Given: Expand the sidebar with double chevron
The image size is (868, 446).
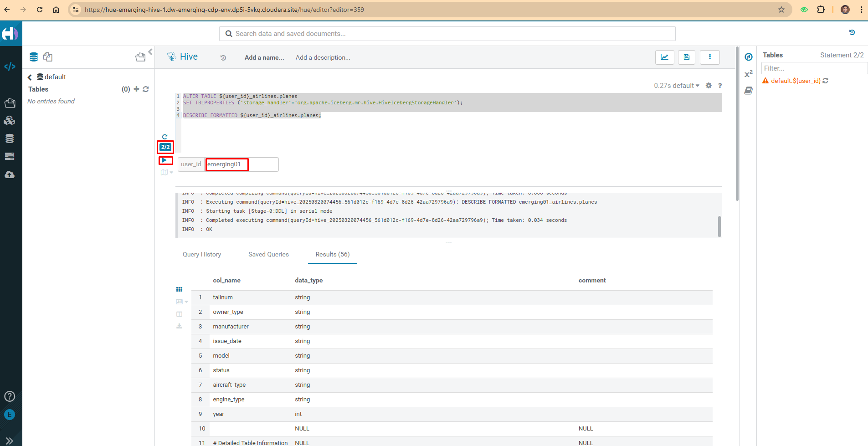Looking at the screenshot, I should pos(10,441).
